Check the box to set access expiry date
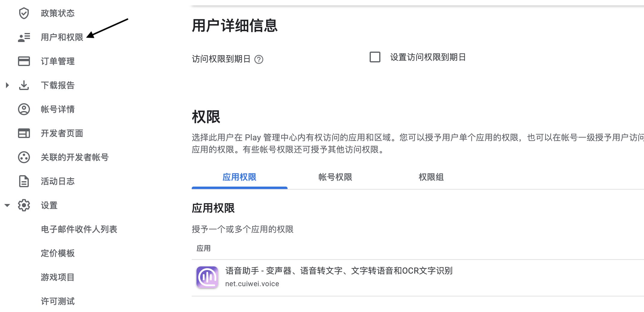 click(x=375, y=57)
